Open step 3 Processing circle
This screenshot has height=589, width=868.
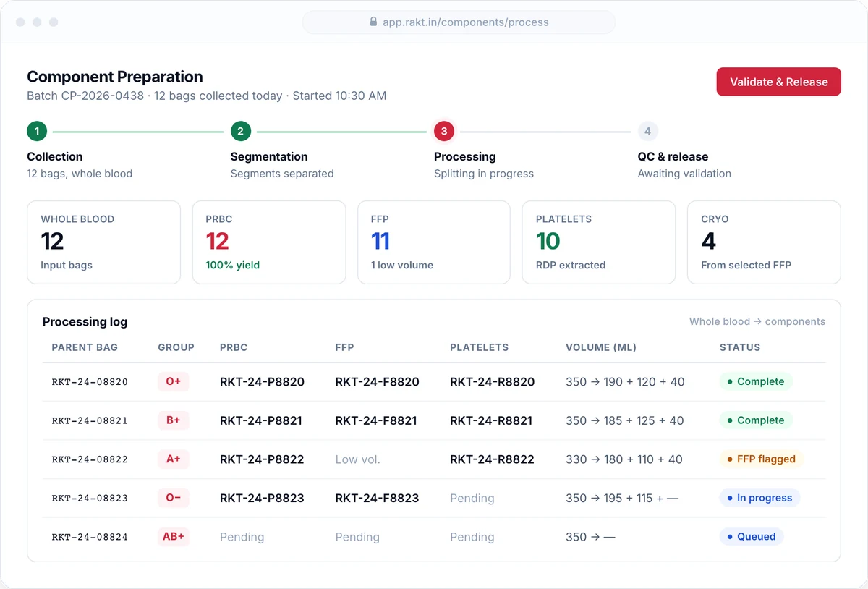(x=444, y=131)
